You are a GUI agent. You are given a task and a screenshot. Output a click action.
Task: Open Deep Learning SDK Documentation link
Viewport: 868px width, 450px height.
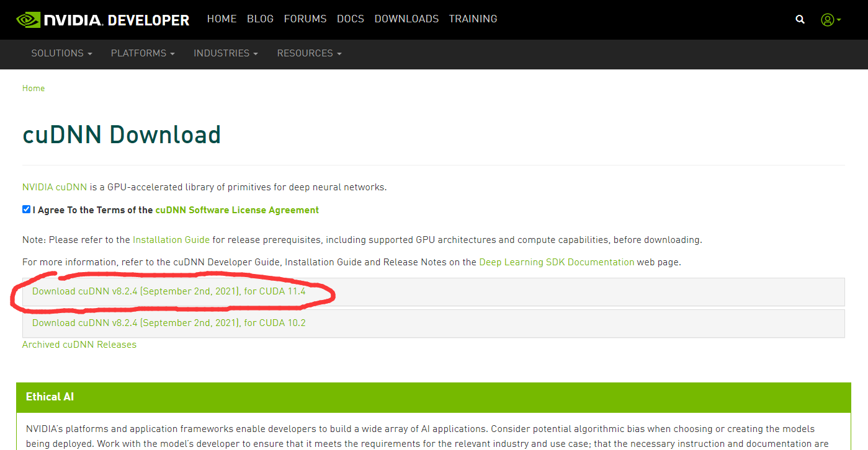[557, 262]
